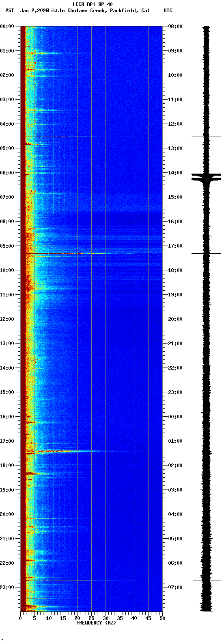
Task: Click the title text 'LCCB DP1 BP 40'
Action: click(x=93, y=4)
